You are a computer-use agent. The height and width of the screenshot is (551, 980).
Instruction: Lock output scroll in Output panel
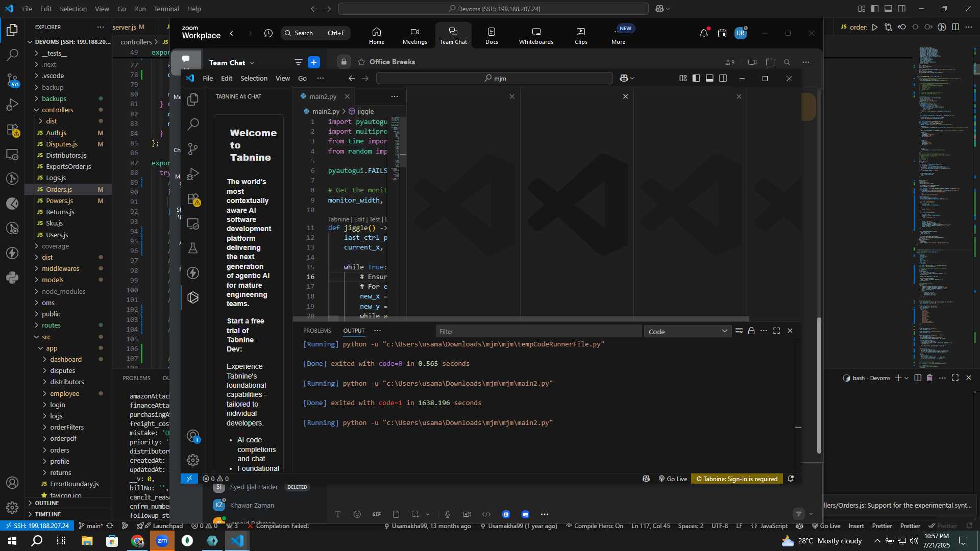(751, 331)
